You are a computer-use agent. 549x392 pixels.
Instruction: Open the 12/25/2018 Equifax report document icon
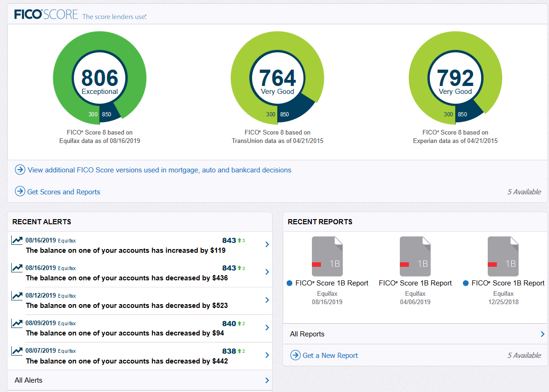[x=503, y=257]
